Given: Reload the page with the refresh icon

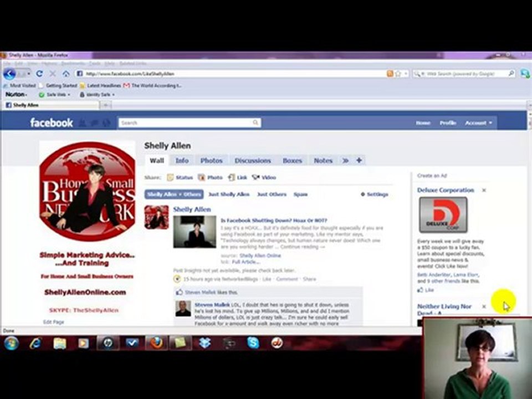Looking at the screenshot, I should [39, 74].
